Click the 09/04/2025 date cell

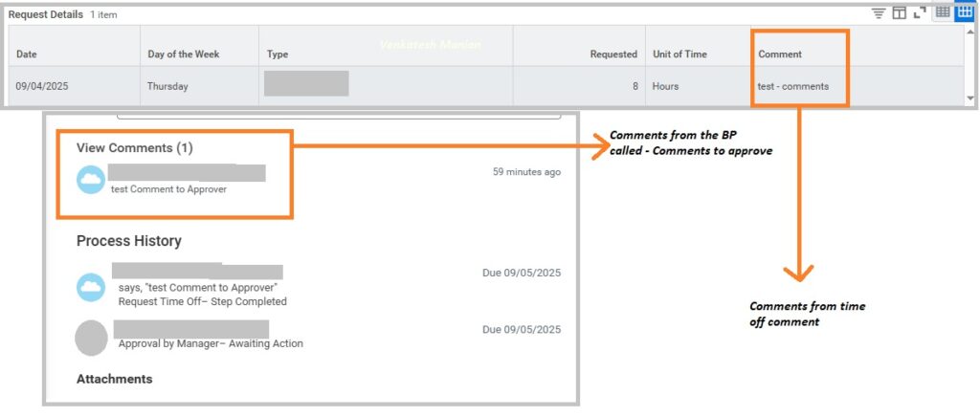[42, 86]
